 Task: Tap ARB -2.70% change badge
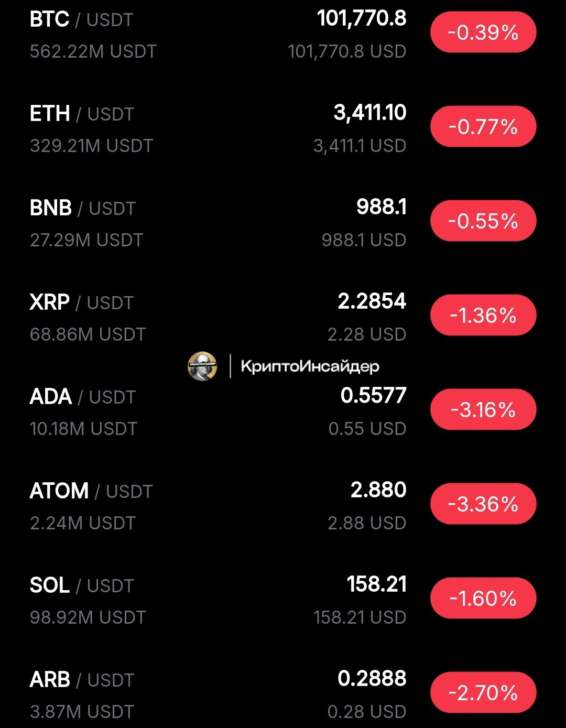[x=483, y=693]
